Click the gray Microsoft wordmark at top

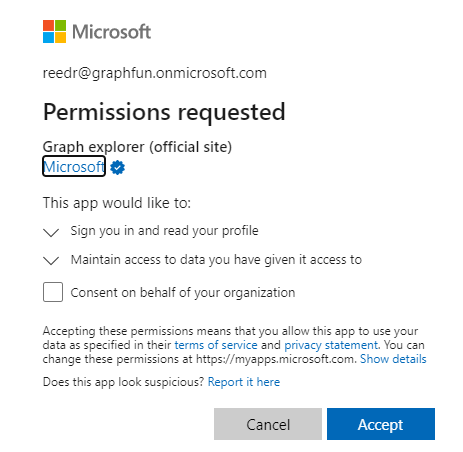click(x=112, y=32)
